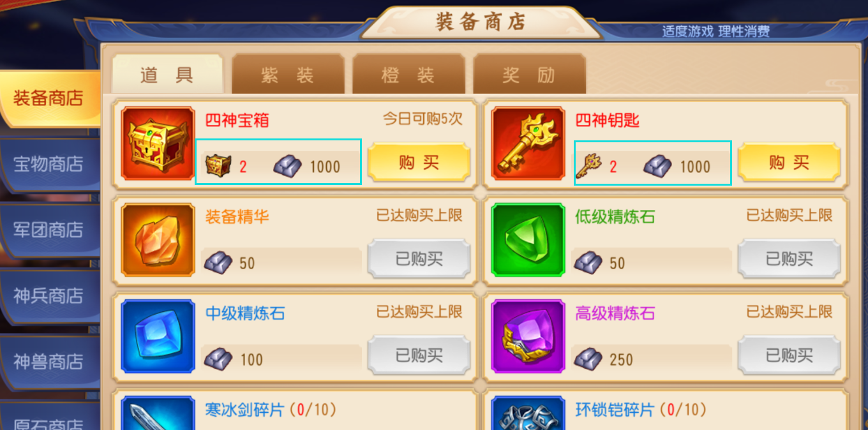Click the small chest cost icon under 四神宝箱
This screenshot has height=430, width=868.
coord(218,167)
